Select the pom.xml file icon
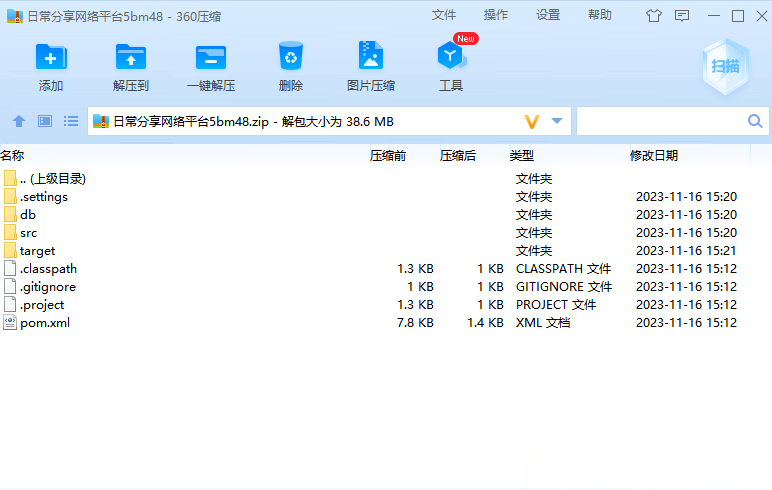The image size is (772, 490). (10, 323)
